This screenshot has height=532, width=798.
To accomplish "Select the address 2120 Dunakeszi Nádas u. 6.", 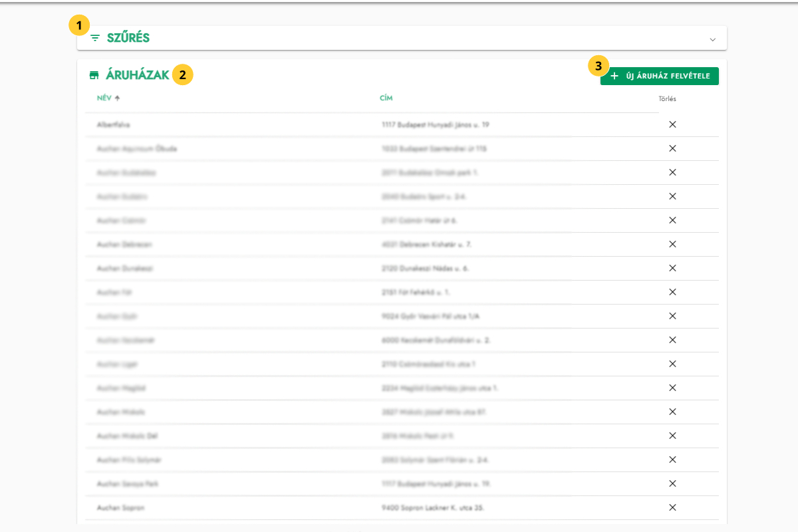I will pyautogui.click(x=426, y=268).
